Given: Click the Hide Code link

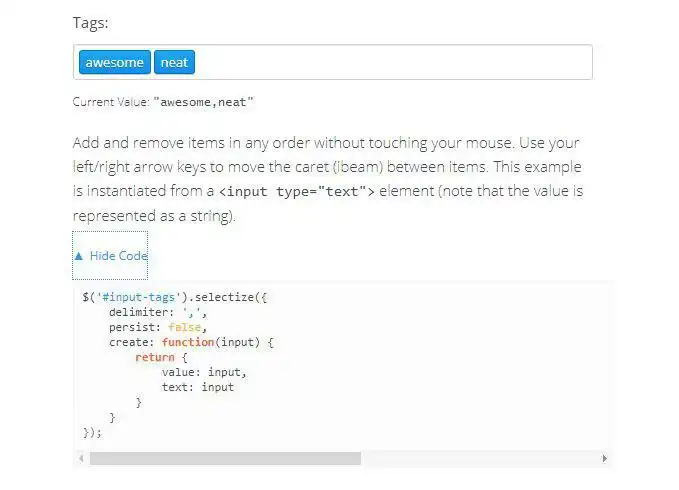Looking at the screenshot, I should 118,256.
